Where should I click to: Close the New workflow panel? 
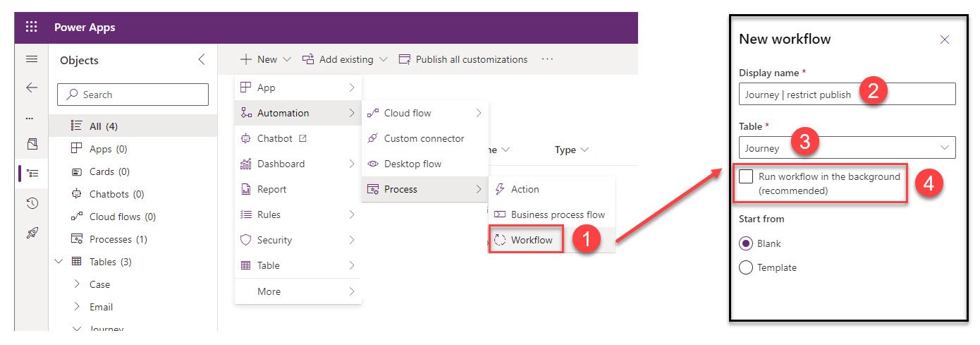click(x=945, y=40)
